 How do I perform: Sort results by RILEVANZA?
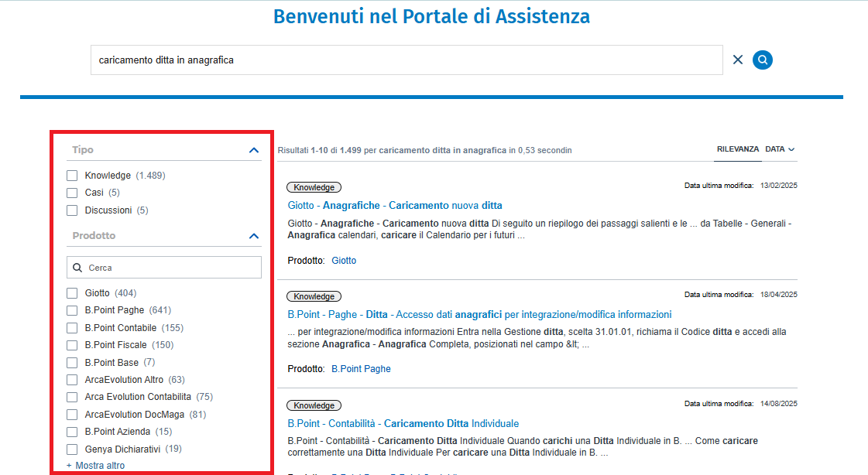(737, 149)
